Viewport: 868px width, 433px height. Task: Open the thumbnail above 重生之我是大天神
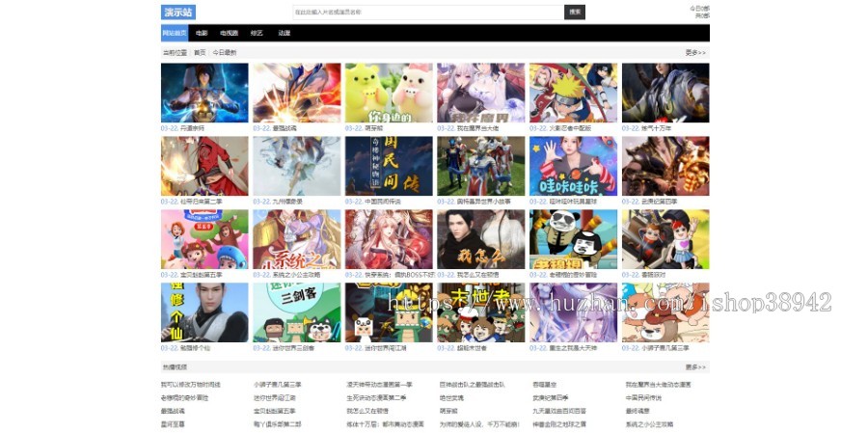coord(574,312)
